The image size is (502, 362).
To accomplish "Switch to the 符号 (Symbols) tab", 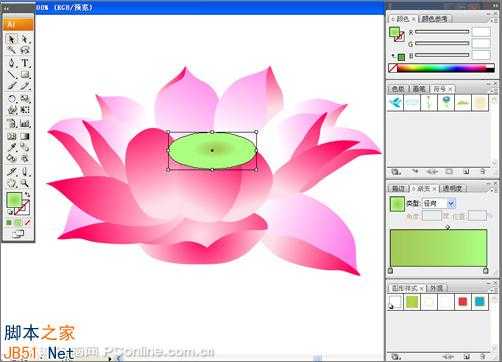I will coord(442,89).
